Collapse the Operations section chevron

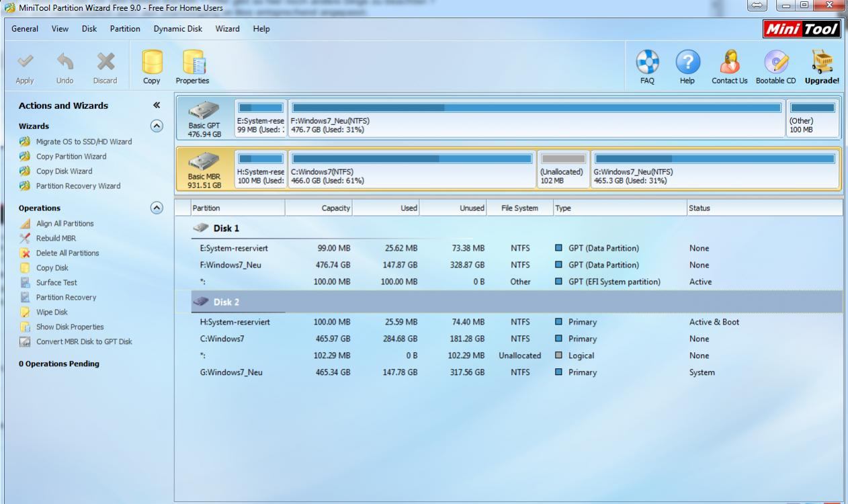[x=157, y=208]
